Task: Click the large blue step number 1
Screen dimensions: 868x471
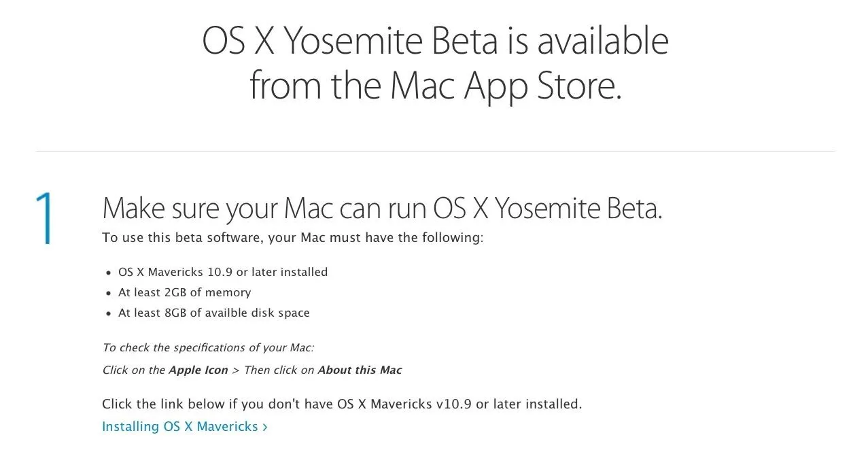Action: pos(45,217)
